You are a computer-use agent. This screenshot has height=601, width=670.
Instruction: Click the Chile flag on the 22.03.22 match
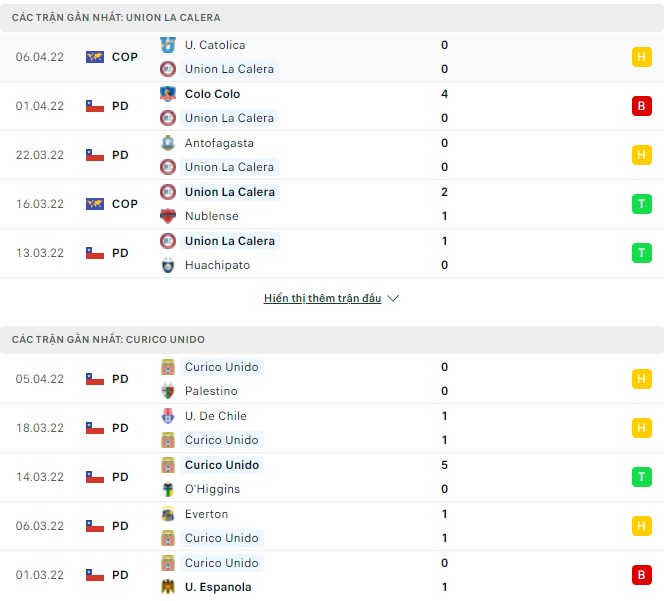(95, 155)
